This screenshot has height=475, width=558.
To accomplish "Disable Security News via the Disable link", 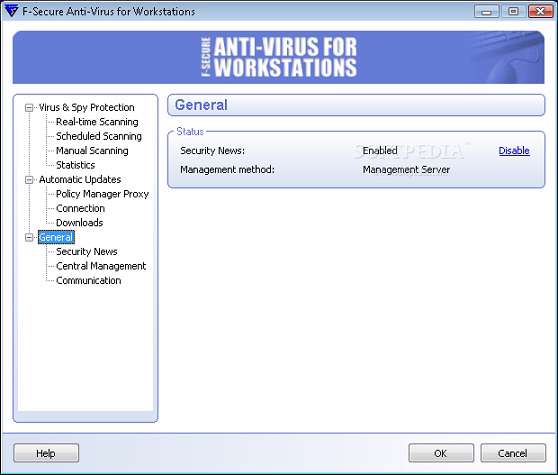I will point(514,151).
